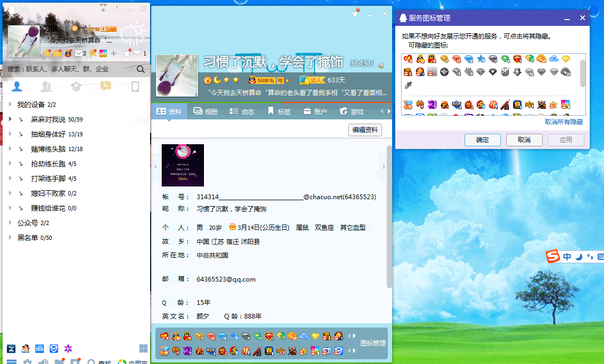Switch to the 资料 tab
Screen dimensions: 604x364
tap(169, 111)
